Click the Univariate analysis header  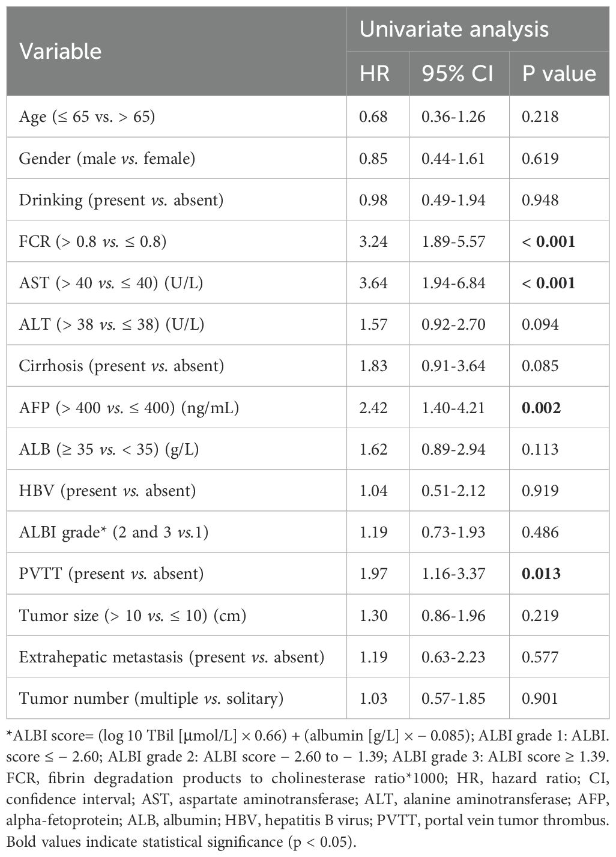(x=454, y=29)
